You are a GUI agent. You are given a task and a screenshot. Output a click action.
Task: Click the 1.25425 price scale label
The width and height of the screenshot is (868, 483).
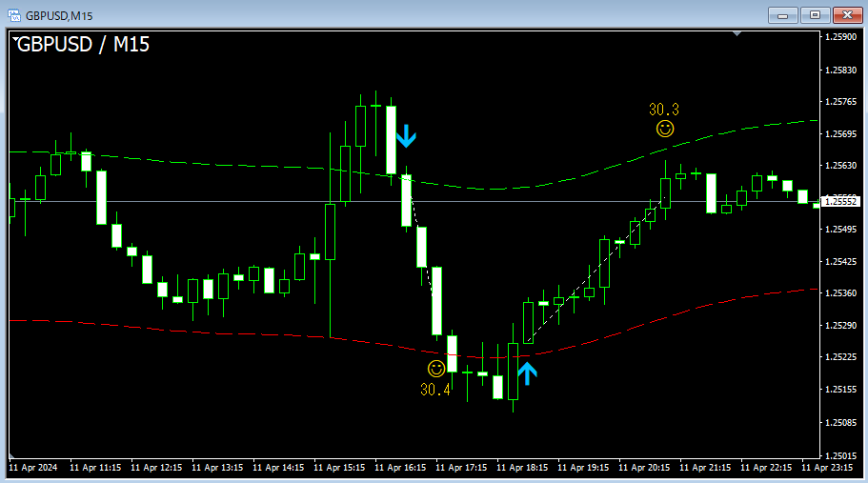(840, 261)
